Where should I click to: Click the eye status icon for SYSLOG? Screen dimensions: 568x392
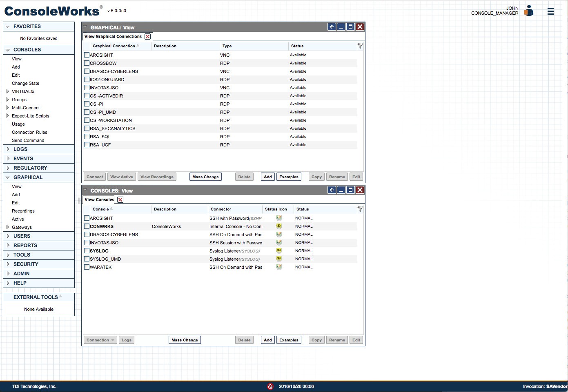[x=279, y=251]
